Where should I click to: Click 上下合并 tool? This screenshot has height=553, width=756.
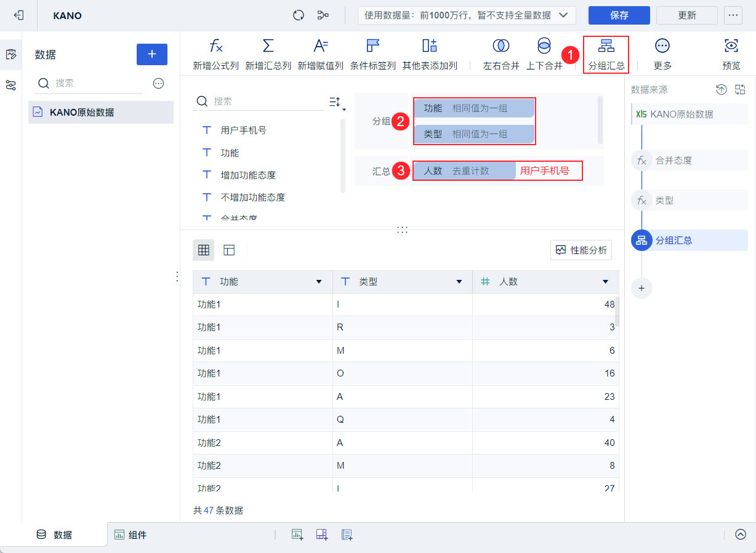click(544, 54)
